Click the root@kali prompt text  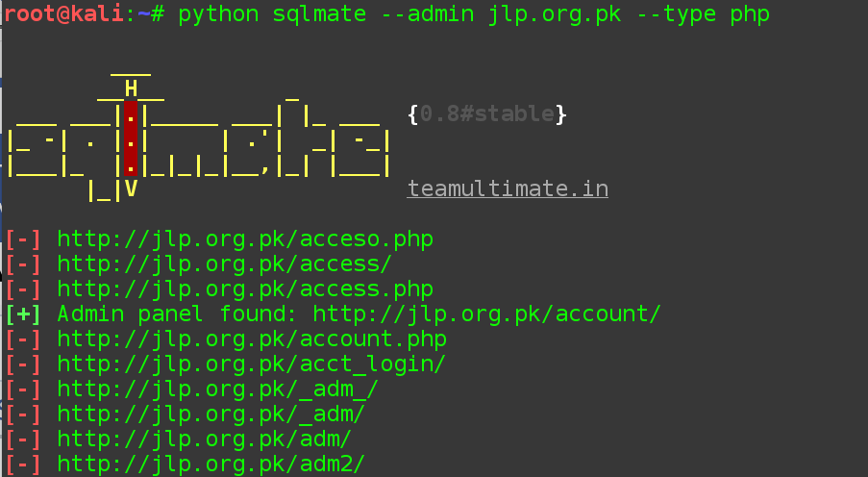(63, 13)
